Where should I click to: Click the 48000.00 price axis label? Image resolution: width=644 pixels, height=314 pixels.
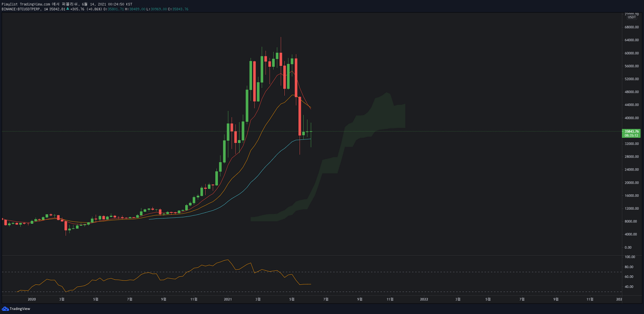click(631, 92)
